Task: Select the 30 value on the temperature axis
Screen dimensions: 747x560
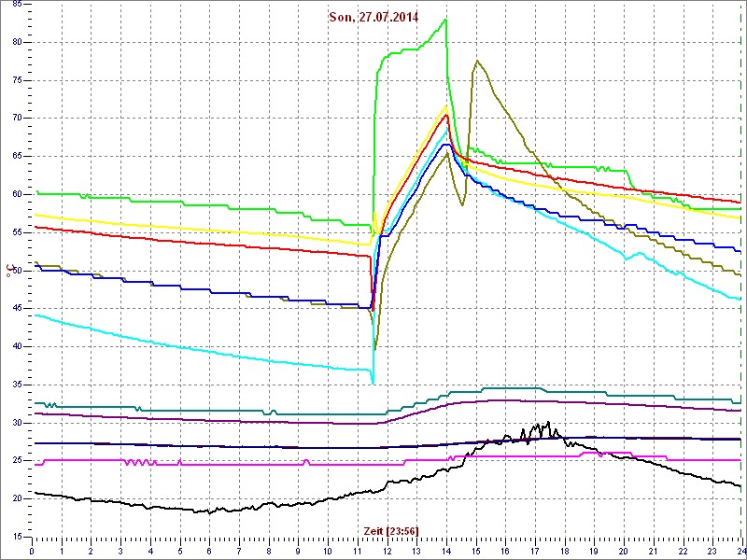Action: pyautogui.click(x=17, y=423)
